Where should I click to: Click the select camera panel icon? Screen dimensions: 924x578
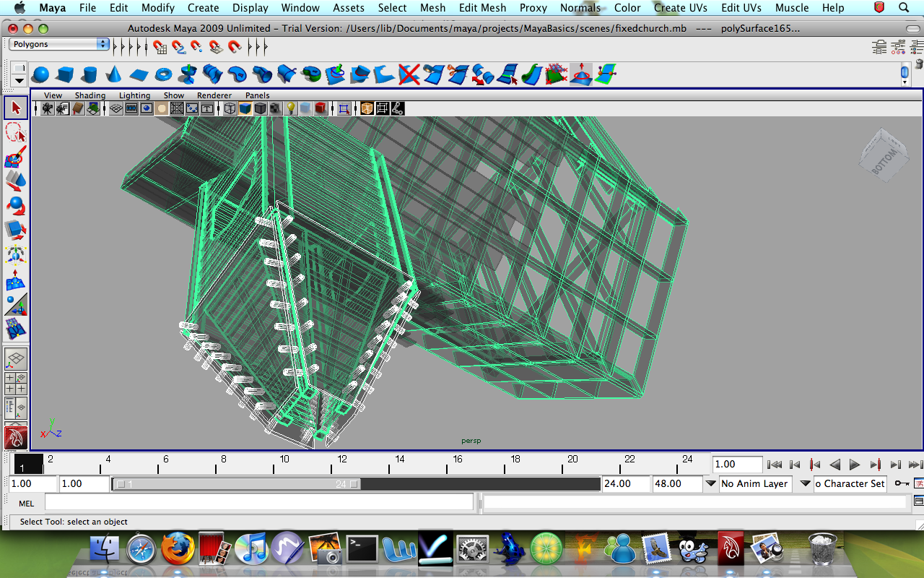(x=47, y=108)
